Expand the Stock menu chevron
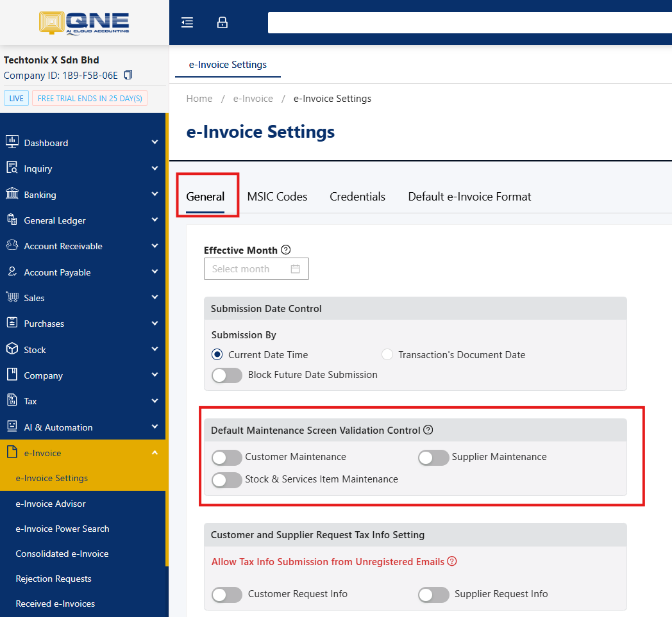This screenshot has width=672, height=617. [155, 349]
